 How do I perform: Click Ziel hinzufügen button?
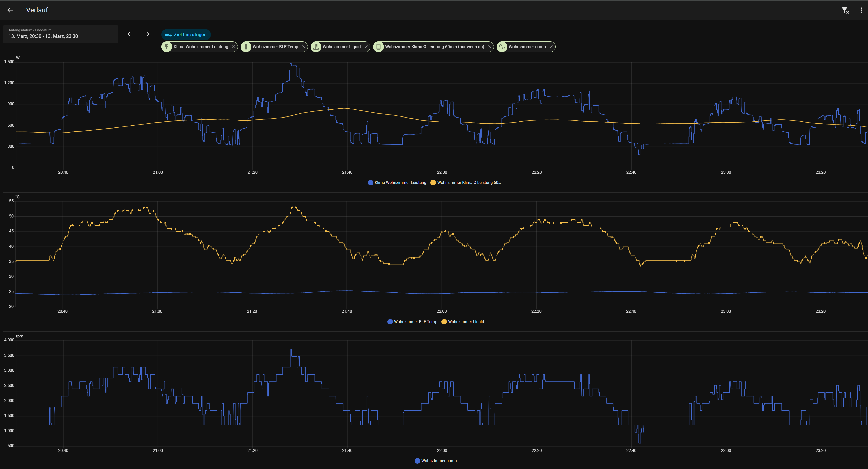click(x=186, y=34)
